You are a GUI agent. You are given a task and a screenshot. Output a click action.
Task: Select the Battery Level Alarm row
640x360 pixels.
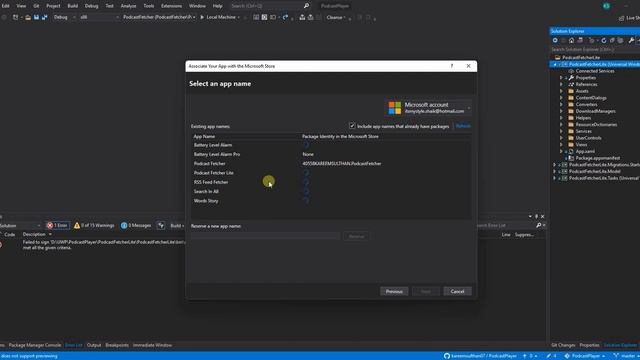point(331,145)
